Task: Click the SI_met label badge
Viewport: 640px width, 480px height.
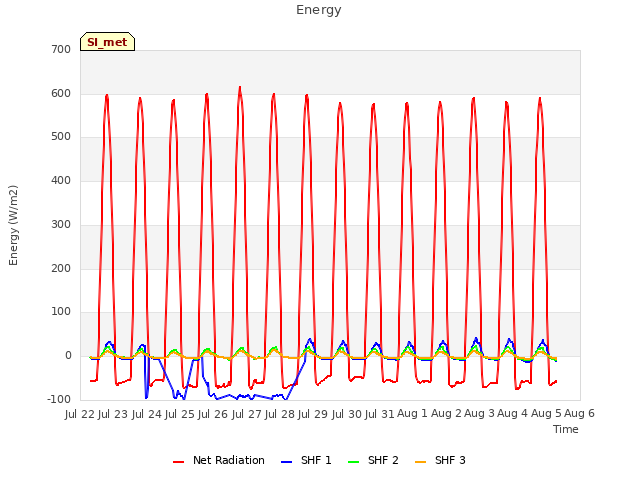Action: point(107,42)
